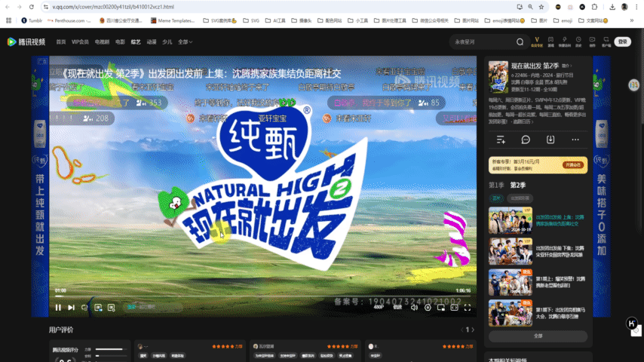The image size is (644, 362).
Task: Open the 首页 home nav item
Action: pyautogui.click(x=61, y=42)
